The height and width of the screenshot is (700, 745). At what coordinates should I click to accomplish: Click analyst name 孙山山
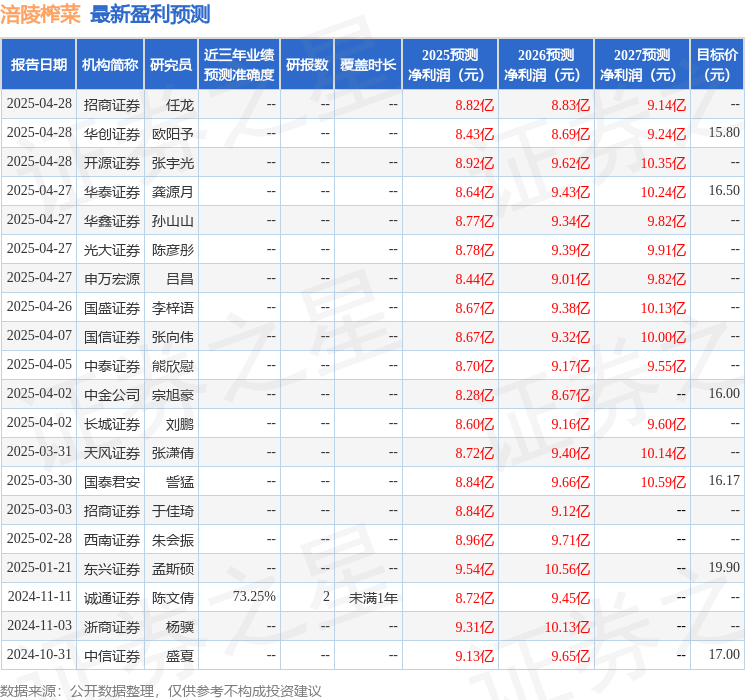pyautogui.click(x=172, y=221)
